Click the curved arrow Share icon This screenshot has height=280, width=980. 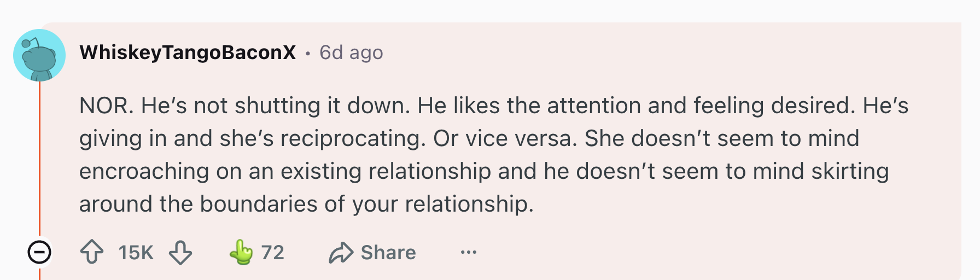(x=341, y=253)
